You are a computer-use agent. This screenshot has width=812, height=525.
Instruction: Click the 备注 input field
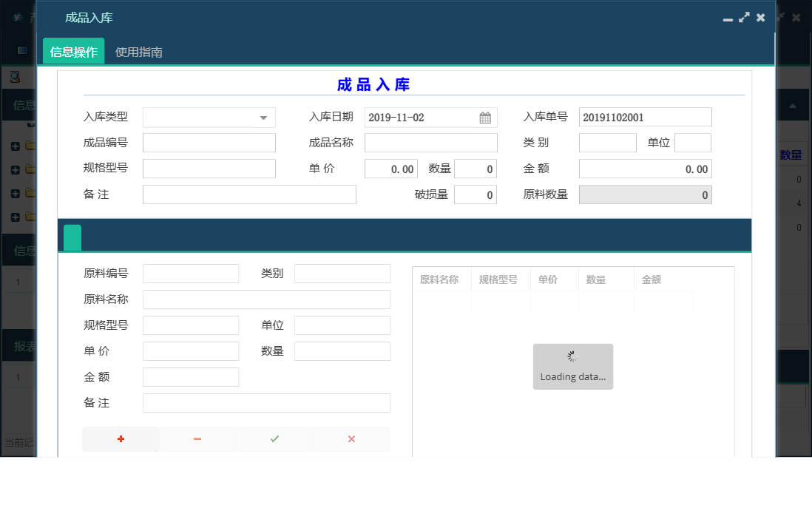pyautogui.click(x=249, y=194)
